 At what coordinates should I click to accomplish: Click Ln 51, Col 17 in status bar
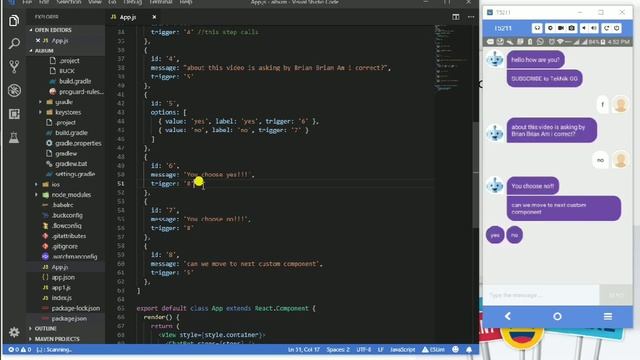303,349
